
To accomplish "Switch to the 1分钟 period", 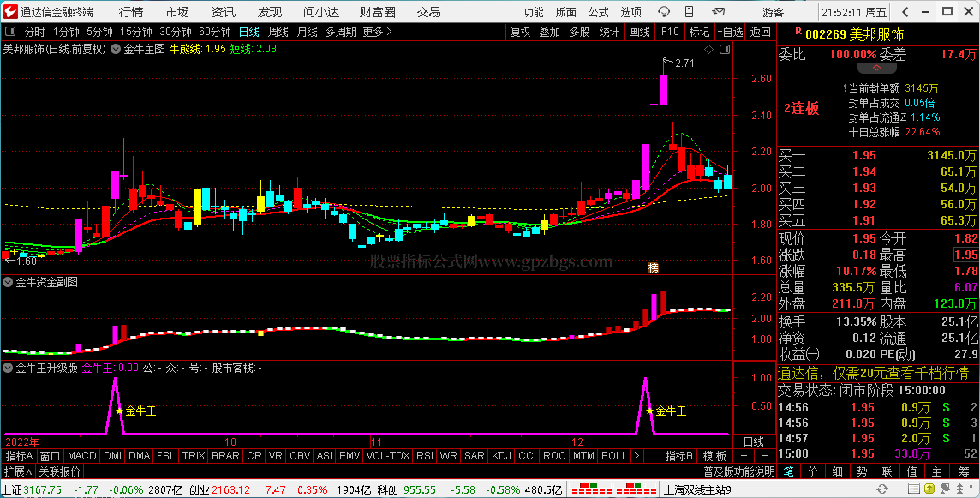I will pos(66,32).
